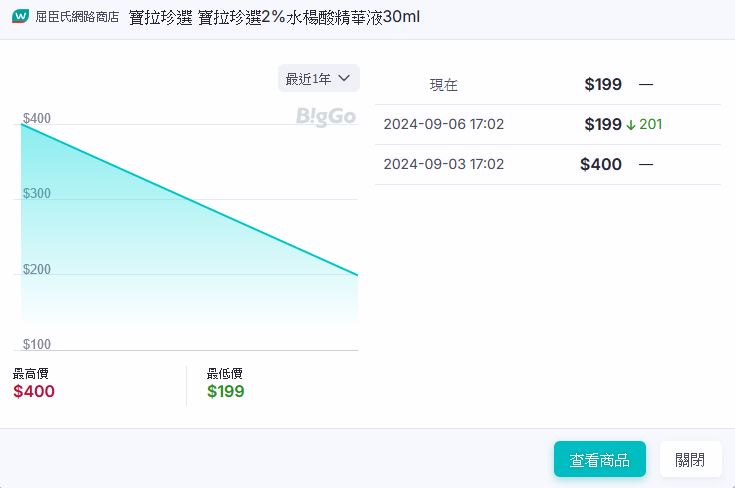Click the 最低價 $199 value
This screenshot has height=488, width=735.
(225, 391)
